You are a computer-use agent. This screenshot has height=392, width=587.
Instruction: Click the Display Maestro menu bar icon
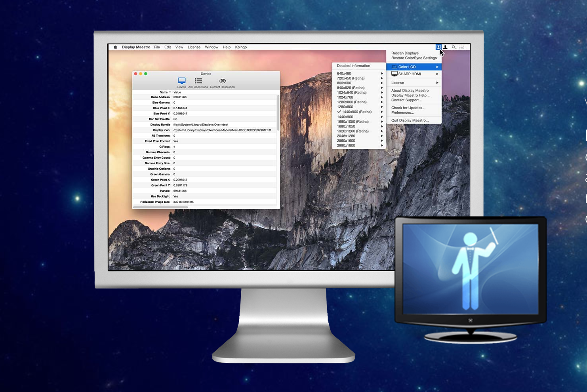438,47
